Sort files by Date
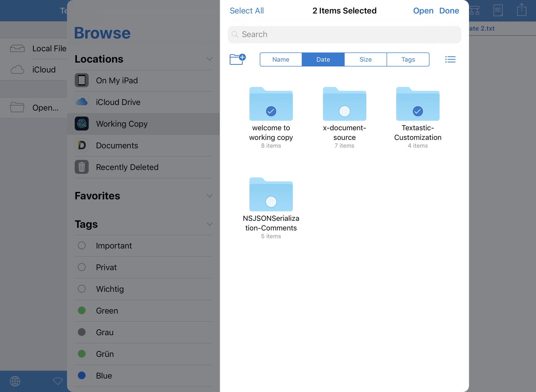This screenshot has width=536, height=392. 323,59
